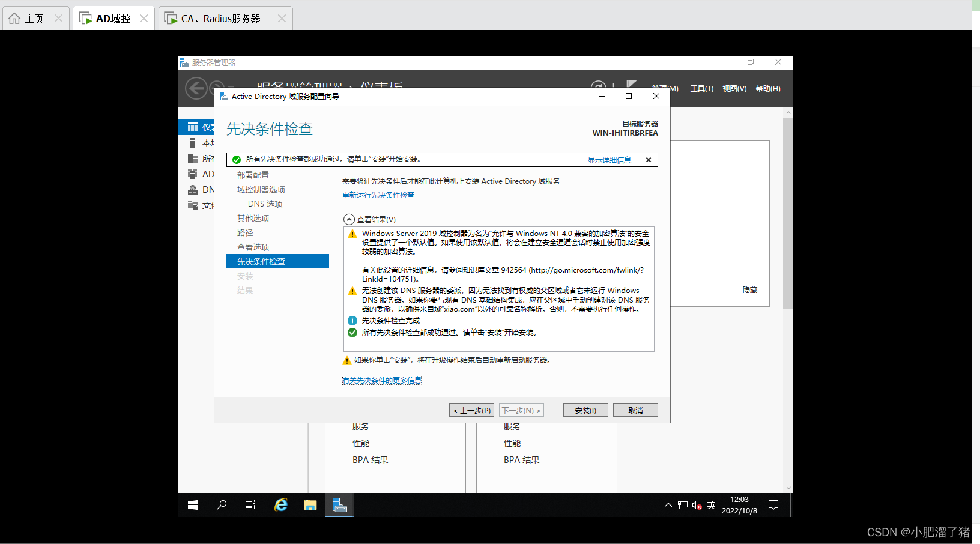Switch to the AD域控 VM tab
Viewport: 980px width, 544px height.
[x=113, y=19]
